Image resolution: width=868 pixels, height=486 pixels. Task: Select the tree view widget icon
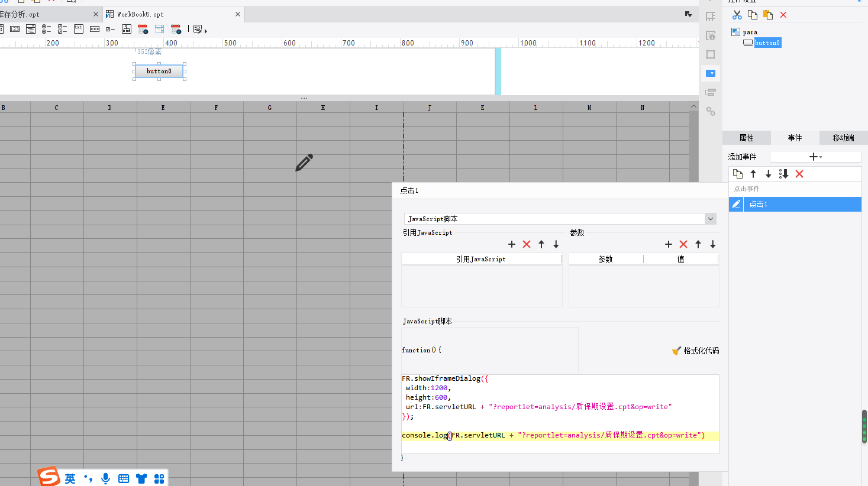coord(127,29)
